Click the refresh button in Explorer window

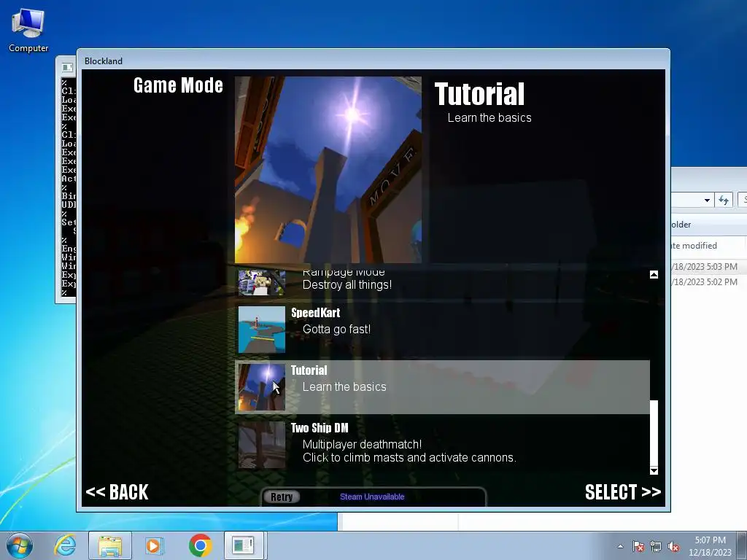[724, 201]
